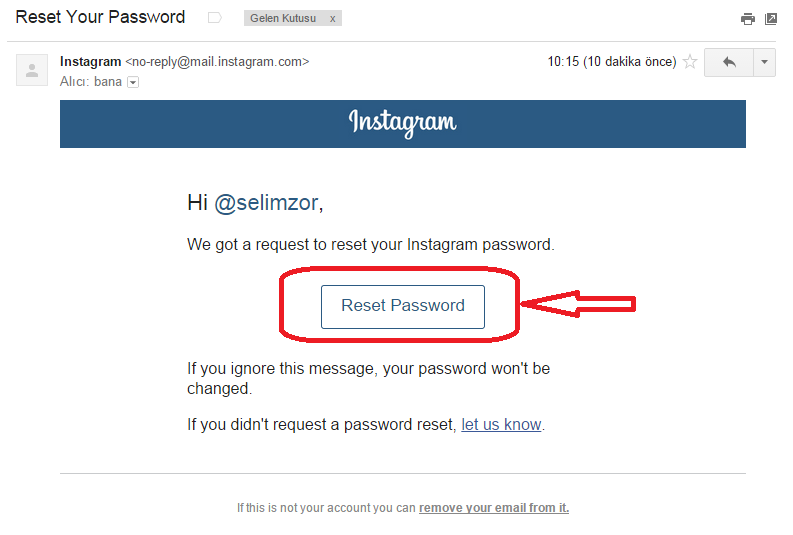Screen dimensions: 793x535
Task: Remove the Gelen Kutusu label x
Action: (333, 18)
